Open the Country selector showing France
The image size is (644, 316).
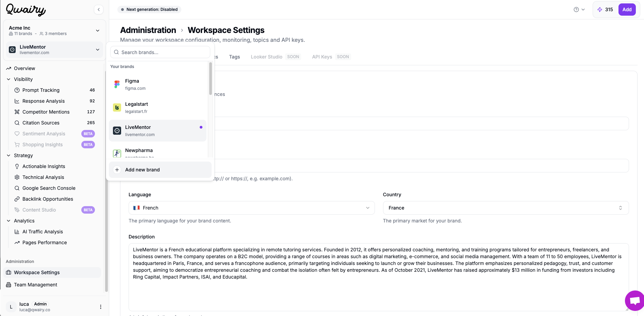pyautogui.click(x=506, y=208)
